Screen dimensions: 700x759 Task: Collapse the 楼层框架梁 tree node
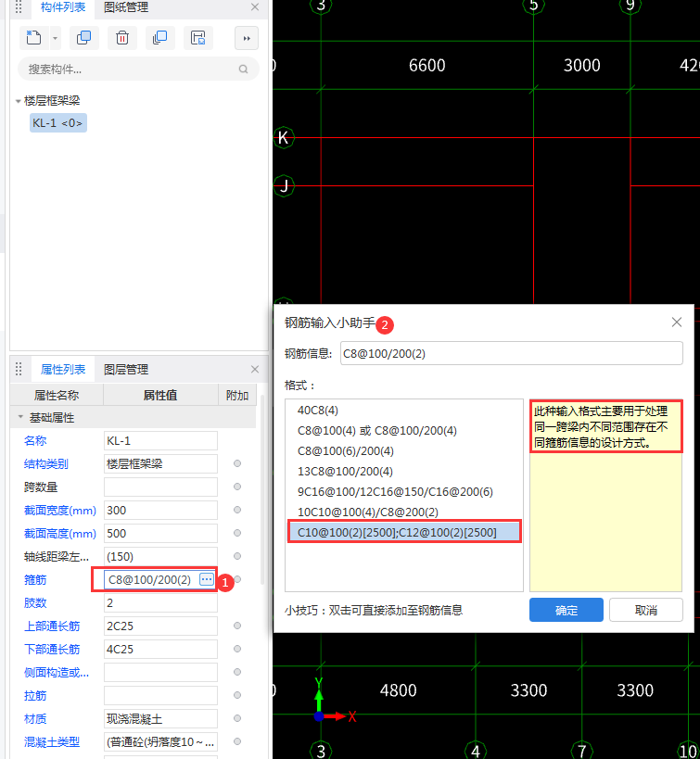(18, 101)
